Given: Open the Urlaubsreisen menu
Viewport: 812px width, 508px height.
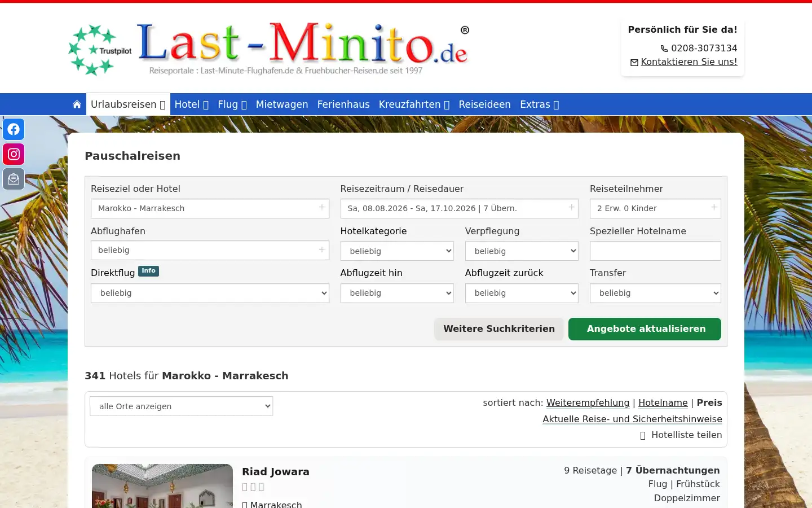Looking at the screenshot, I should pyautogui.click(x=128, y=104).
